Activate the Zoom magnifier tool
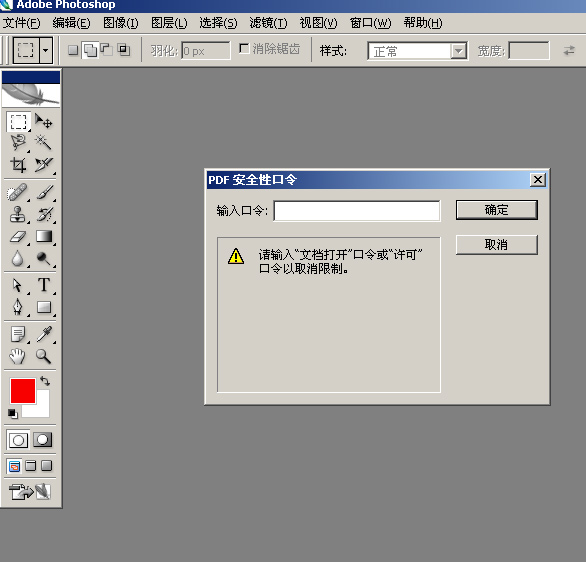586x562 pixels. pyautogui.click(x=43, y=356)
